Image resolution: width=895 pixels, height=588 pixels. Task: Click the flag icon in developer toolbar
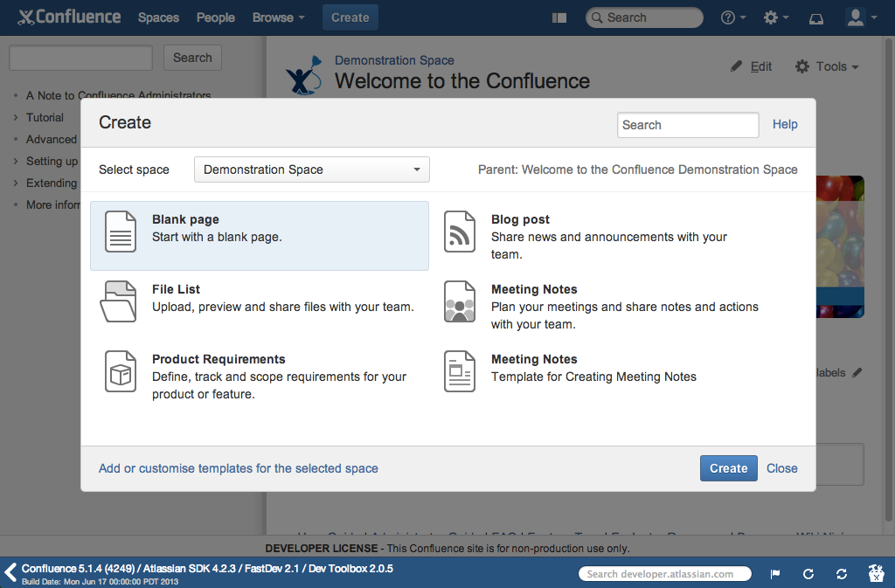click(x=774, y=574)
